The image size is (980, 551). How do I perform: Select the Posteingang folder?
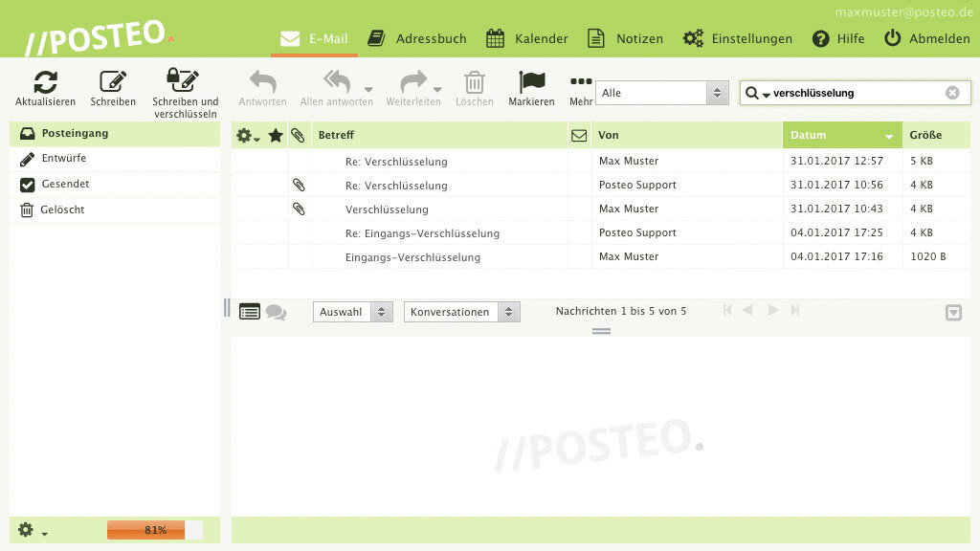115,133
